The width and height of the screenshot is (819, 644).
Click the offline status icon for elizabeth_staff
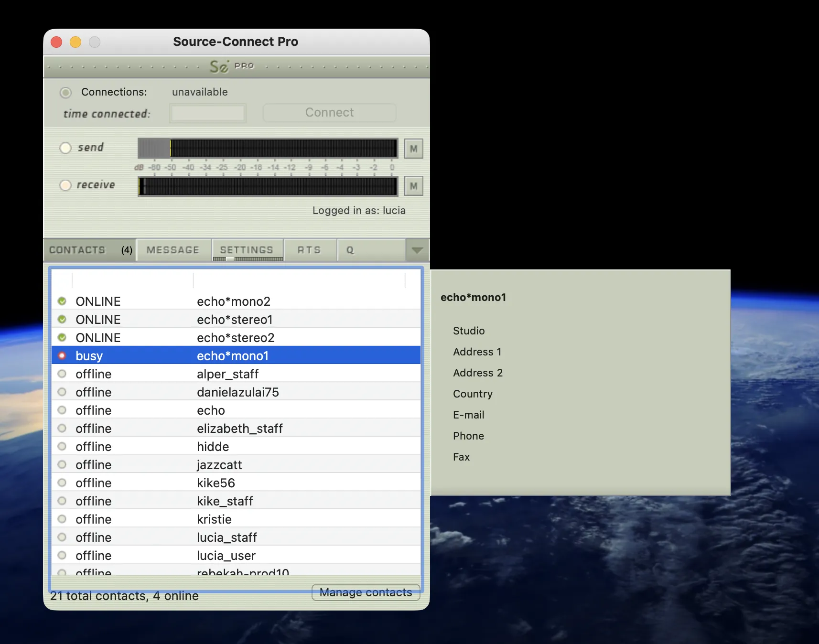pos(62,428)
